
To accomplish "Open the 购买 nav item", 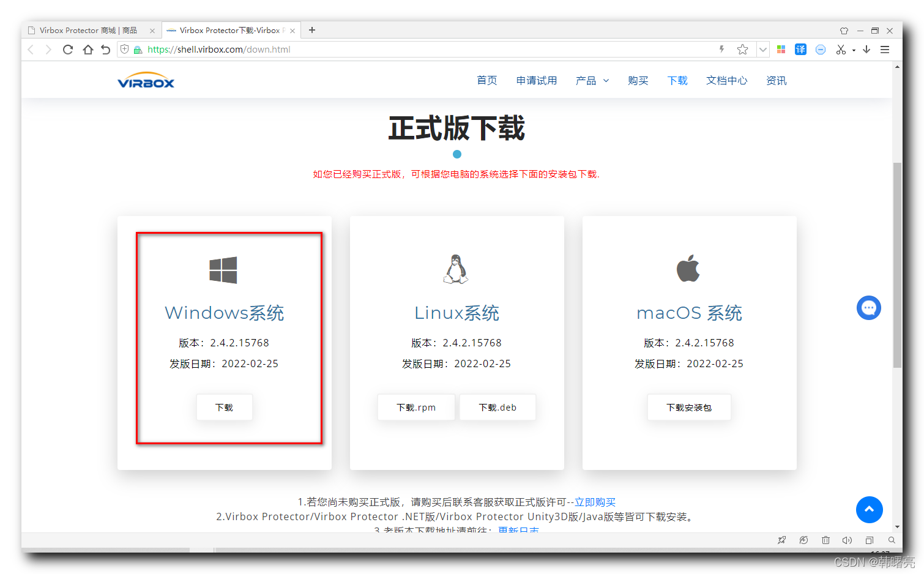I will pos(638,81).
